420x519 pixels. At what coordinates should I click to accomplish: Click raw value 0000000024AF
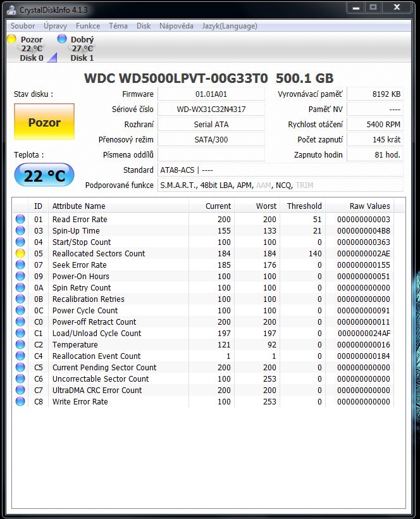point(364,334)
